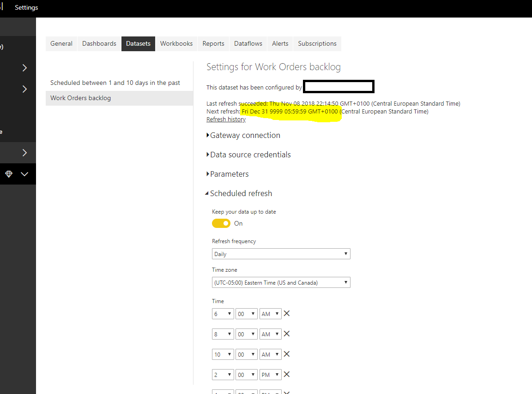Remove the 6:00 AM refresh time
The height and width of the screenshot is (394, 532).
pos(287,314)
